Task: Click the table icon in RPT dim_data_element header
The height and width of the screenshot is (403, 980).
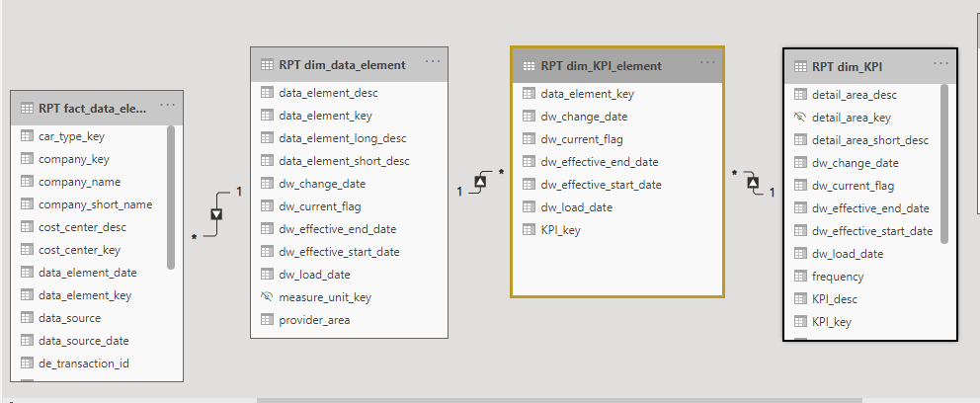Action: [267, 65]
